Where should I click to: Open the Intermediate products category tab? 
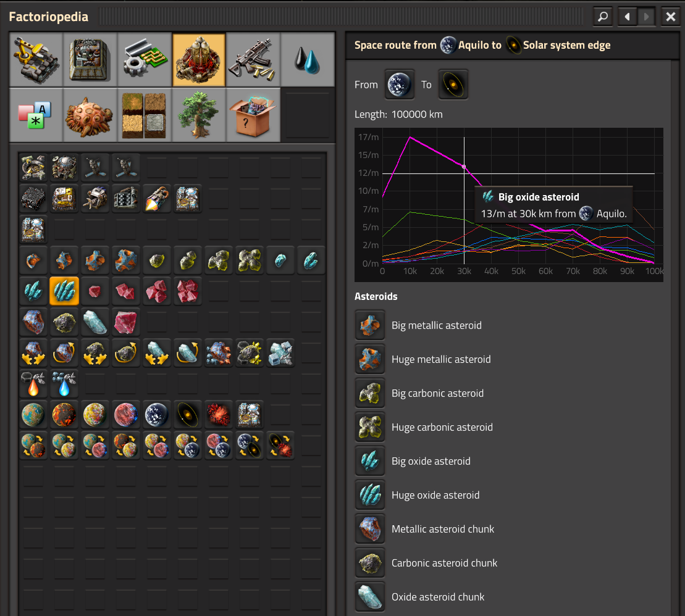point(144,60)
